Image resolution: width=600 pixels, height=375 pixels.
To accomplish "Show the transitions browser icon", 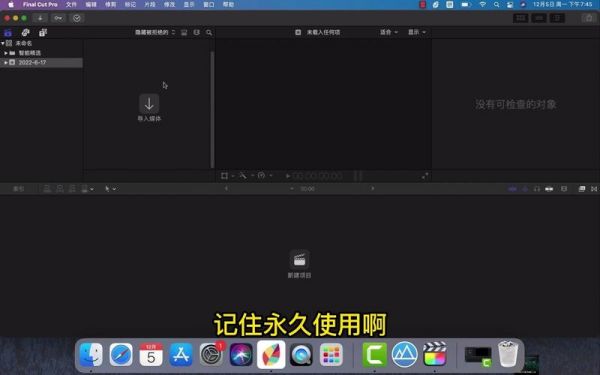I will 593,189.
